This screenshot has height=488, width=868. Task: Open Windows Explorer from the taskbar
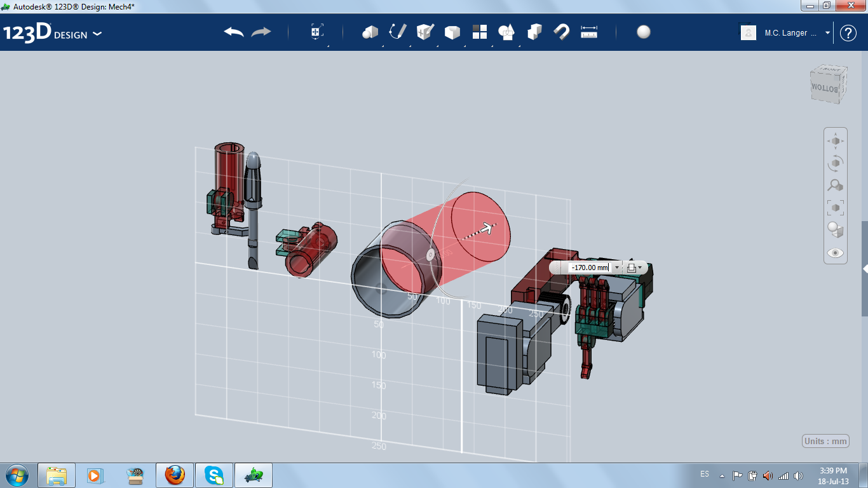57,475
